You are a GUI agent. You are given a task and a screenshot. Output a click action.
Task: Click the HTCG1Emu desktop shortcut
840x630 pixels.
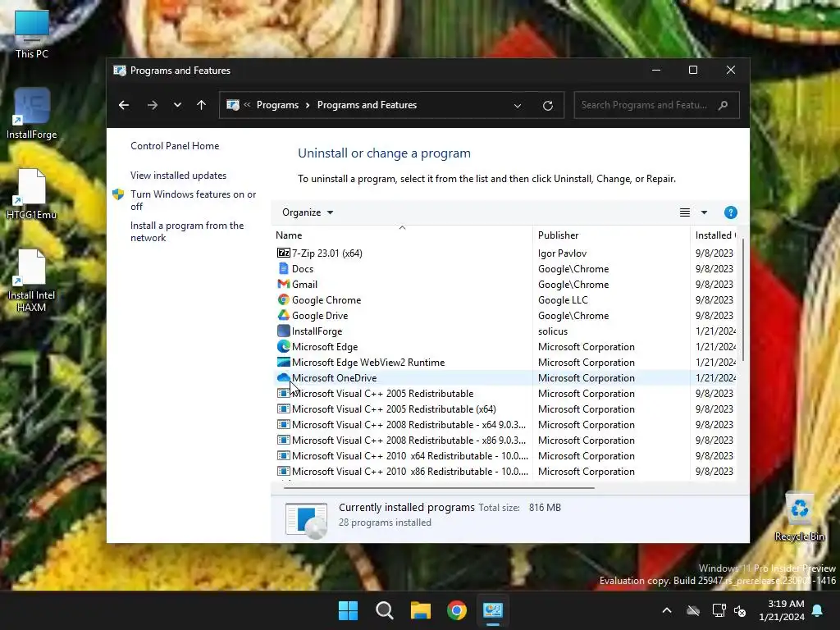pos(32,194)
